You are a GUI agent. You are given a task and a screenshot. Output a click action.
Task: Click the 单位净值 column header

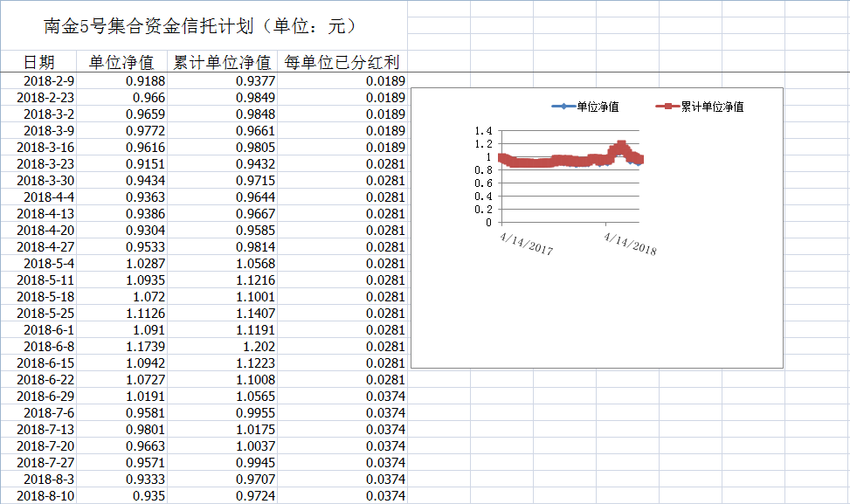pos(121,62)
